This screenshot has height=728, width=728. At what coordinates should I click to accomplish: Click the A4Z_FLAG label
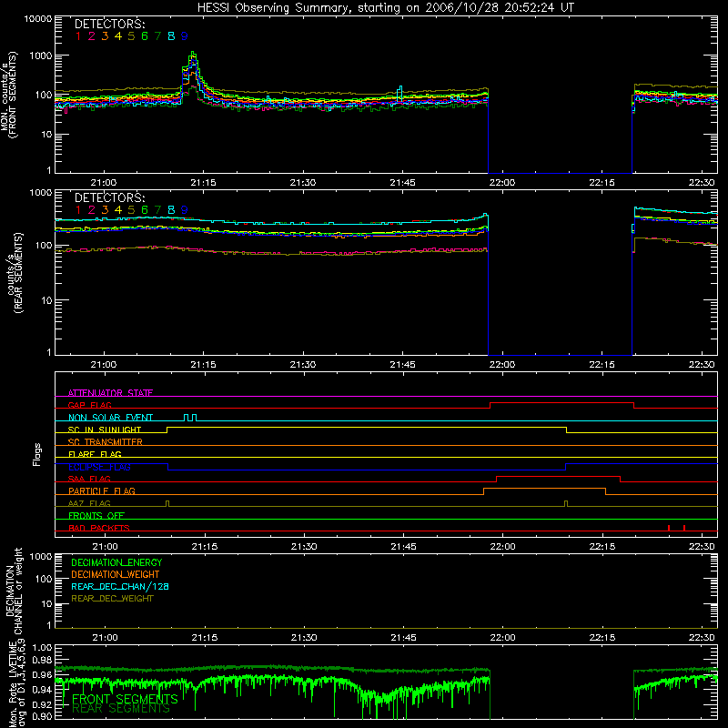(x=89, y=503)
